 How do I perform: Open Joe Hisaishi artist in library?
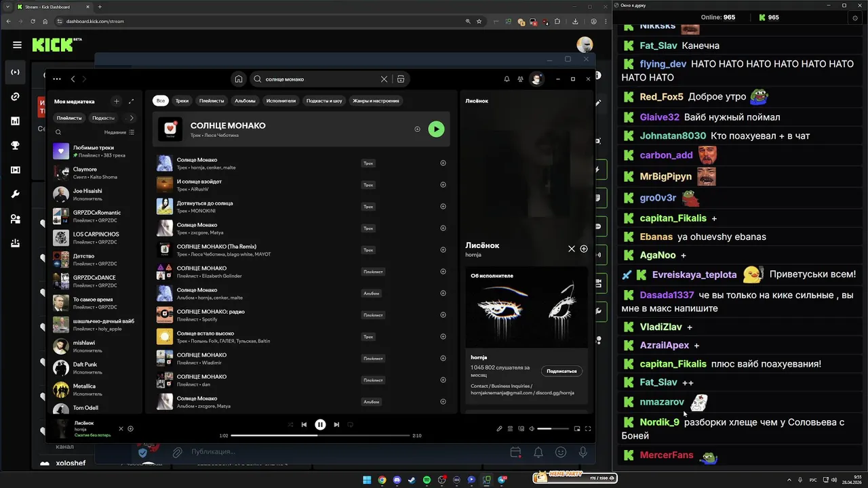point(95,195)
